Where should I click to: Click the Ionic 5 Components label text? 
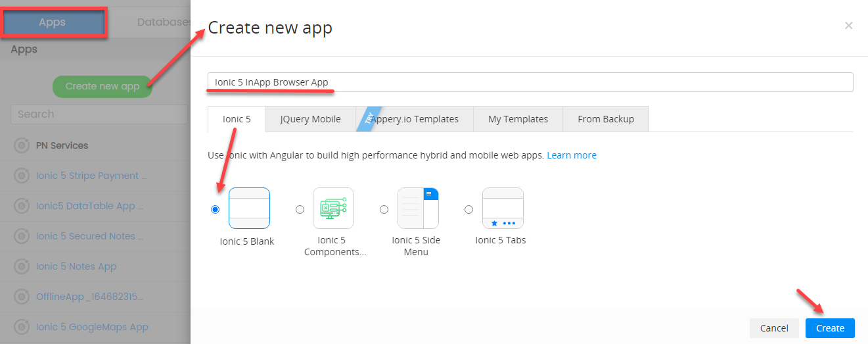tap(335, 246)
